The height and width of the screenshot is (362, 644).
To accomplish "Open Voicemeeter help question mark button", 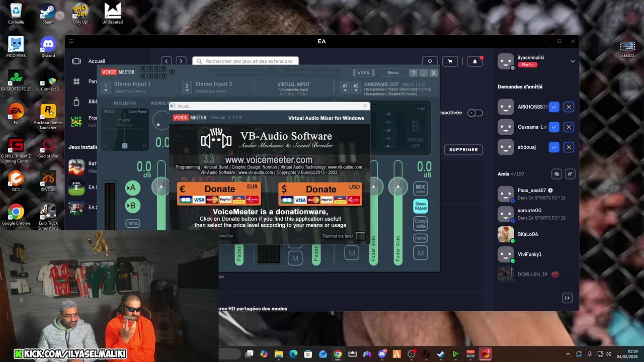I will [x=413, y=73].
